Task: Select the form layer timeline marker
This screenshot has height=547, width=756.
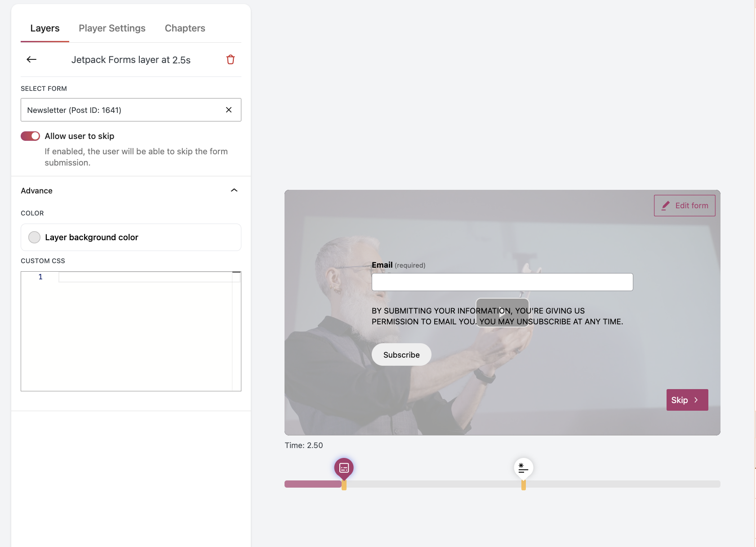Action: click(x=344, y=468)
